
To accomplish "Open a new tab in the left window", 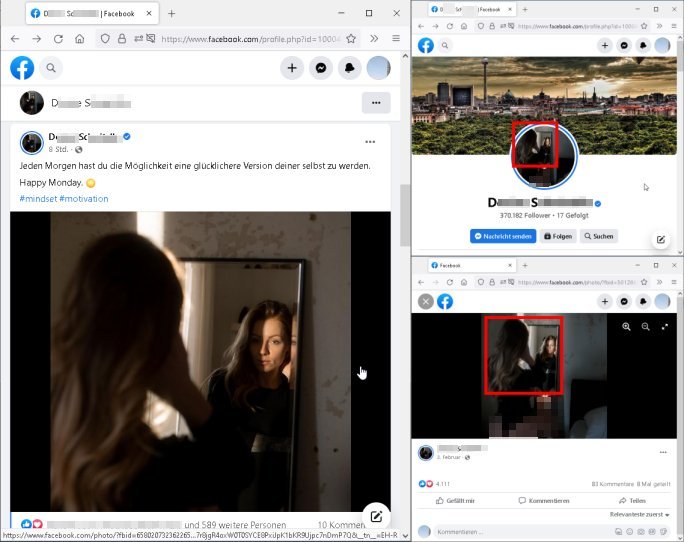I will pos(171,14).
